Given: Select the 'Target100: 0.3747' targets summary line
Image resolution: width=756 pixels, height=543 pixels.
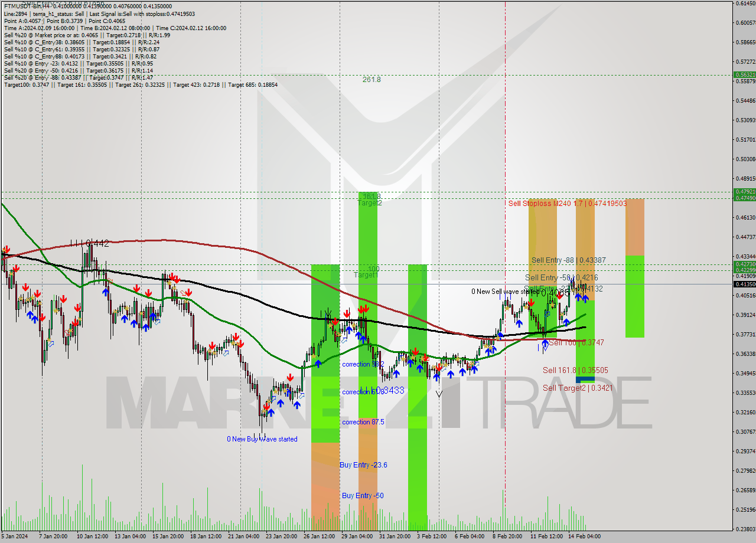Looking at the screenshot, I should tap(141, 84).
